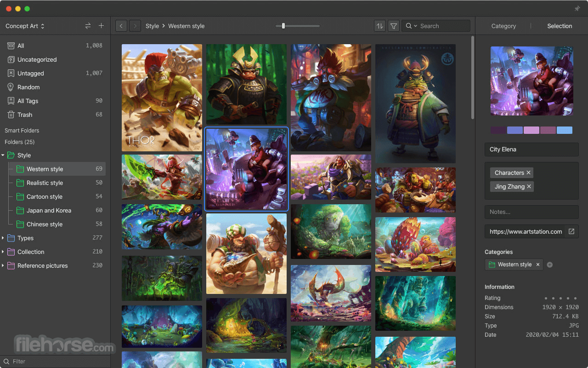Open the filter funnel options

(x=394, y=26)
